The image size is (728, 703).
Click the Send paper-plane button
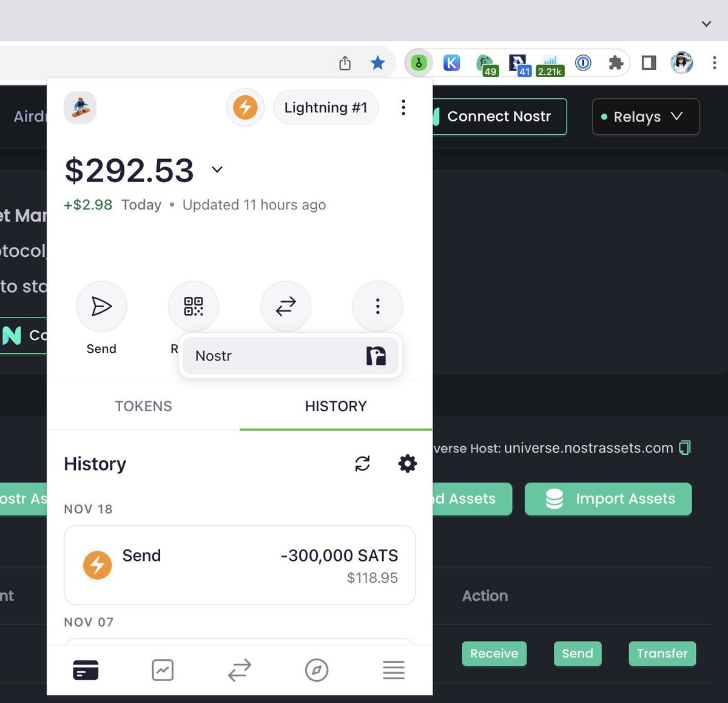point(101,306)
